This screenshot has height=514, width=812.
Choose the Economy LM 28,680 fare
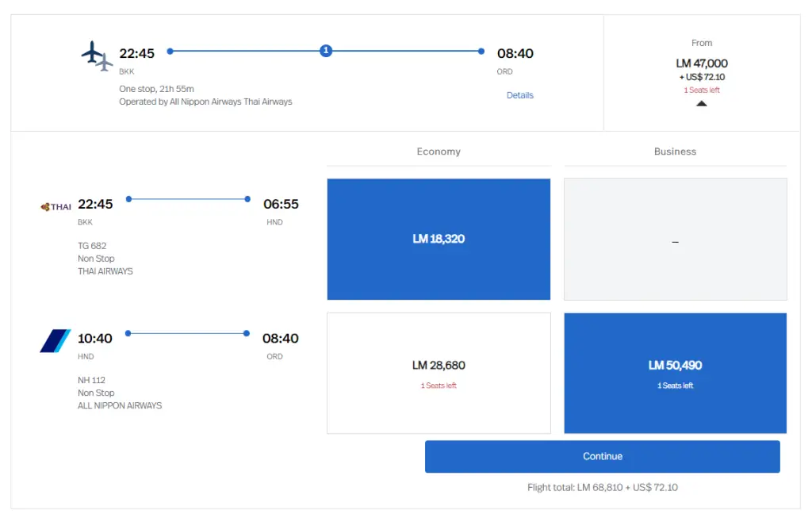[439, 373]
